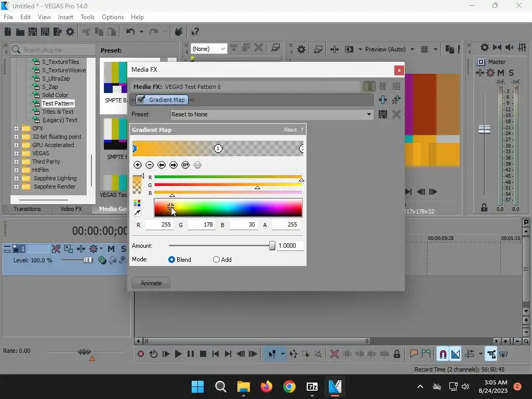
Task: Select gradient control point 1
Action: point(218,149)
